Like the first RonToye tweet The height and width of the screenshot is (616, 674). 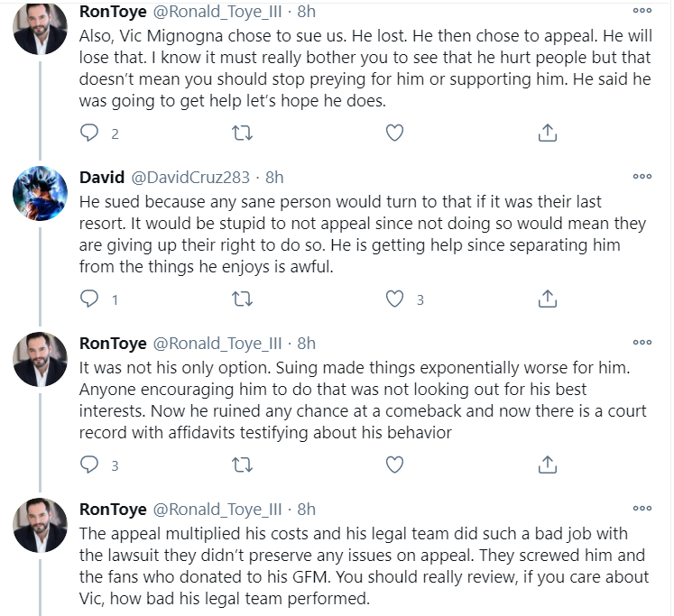(394, 133)
